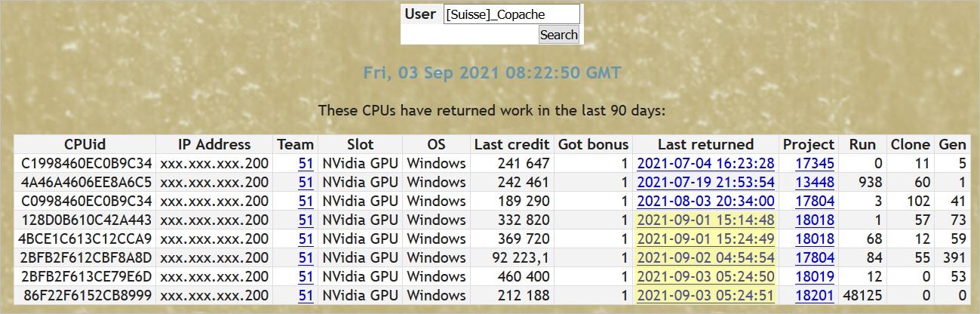
Task: Click the User search input field
Action: point(512,14)
